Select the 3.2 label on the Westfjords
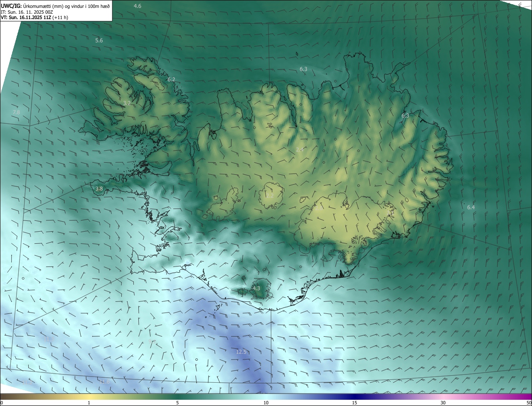Screen dimensions: 532x406 [127, 103]
